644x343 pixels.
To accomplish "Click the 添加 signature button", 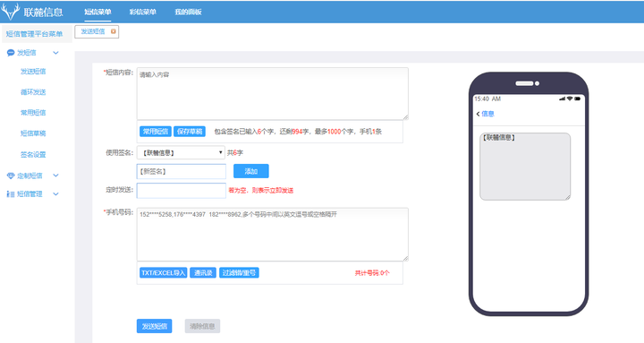I will coord(251,171).
